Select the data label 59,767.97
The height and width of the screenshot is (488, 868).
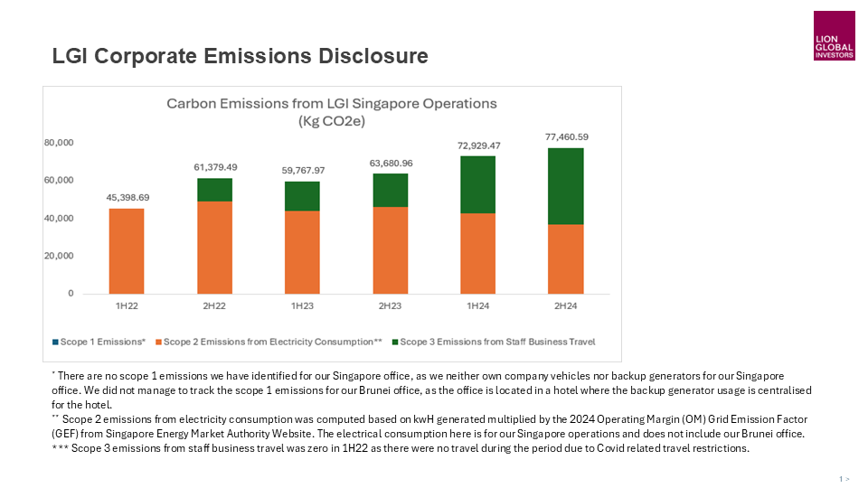click(x=304, y=171)
